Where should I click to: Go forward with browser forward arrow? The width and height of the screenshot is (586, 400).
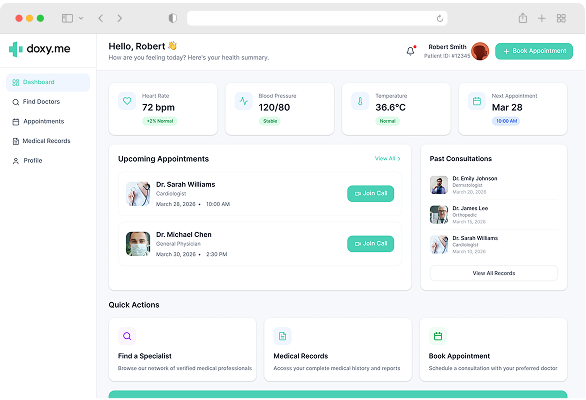(120, 18)
